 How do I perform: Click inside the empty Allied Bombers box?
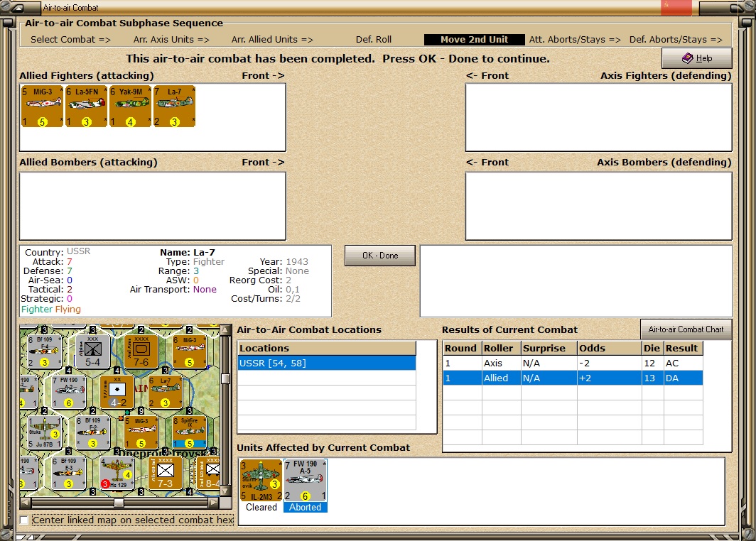tap(153, 206)
